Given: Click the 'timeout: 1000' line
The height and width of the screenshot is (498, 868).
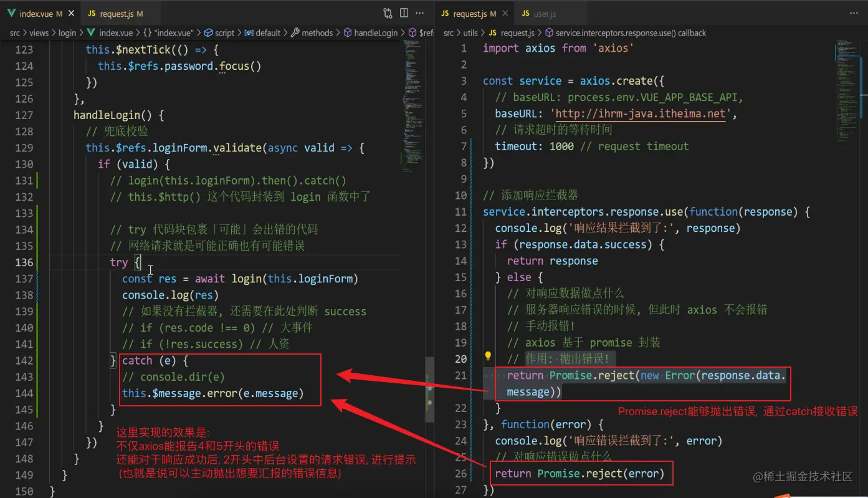Looking at the screenshot, I should click(592, 146).
